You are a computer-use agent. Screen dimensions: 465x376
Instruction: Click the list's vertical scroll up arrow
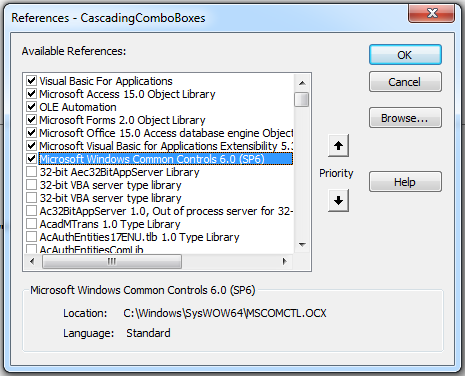tap(302, 83)
